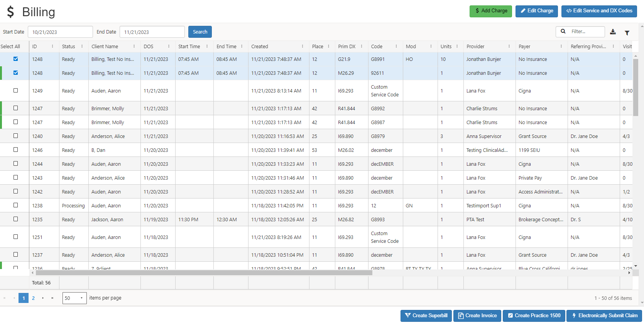Open the funnel filter icon
This screenshot has width=644, height=323.
click(x=627, y=33)
